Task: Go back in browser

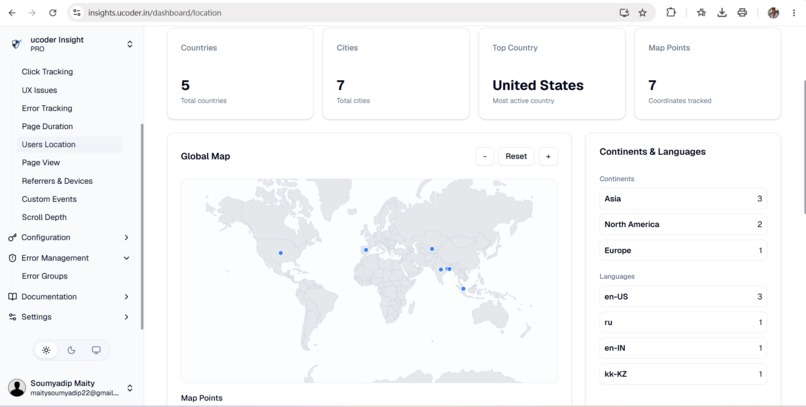Action: 12,13
